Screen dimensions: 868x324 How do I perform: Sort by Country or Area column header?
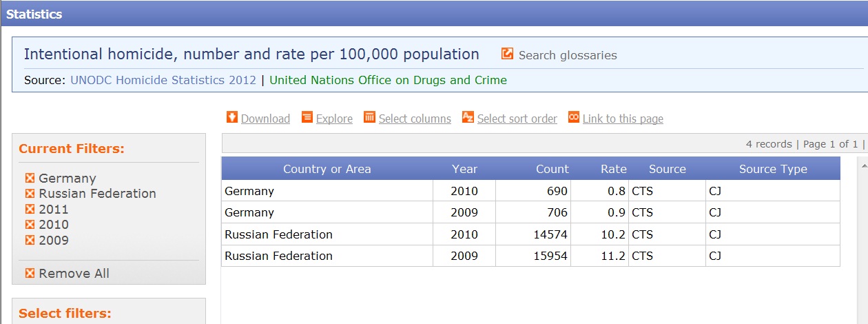(x=327, y=169)
